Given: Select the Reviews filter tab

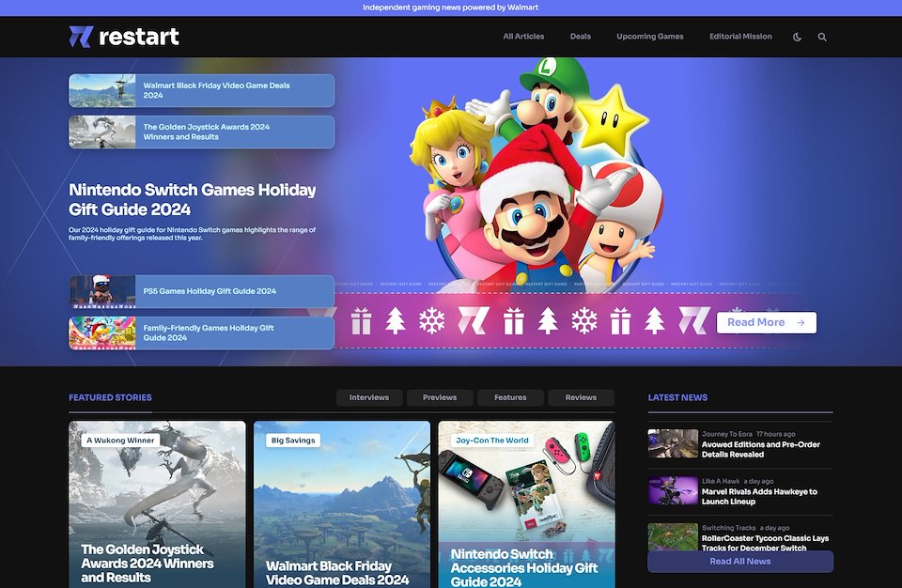Looking at the screenshot, I should coord(581,397).
